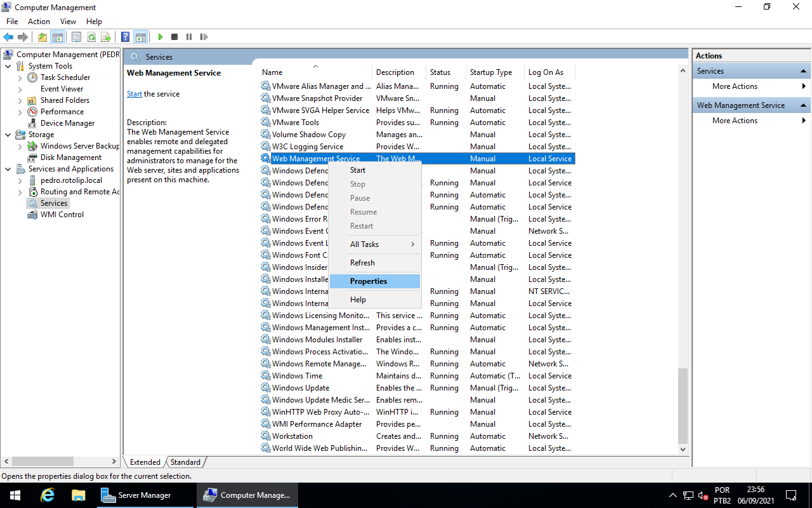The image size is (812, 508).
Task: Open Server Manager from the taskbar
Action: (145, 495)
